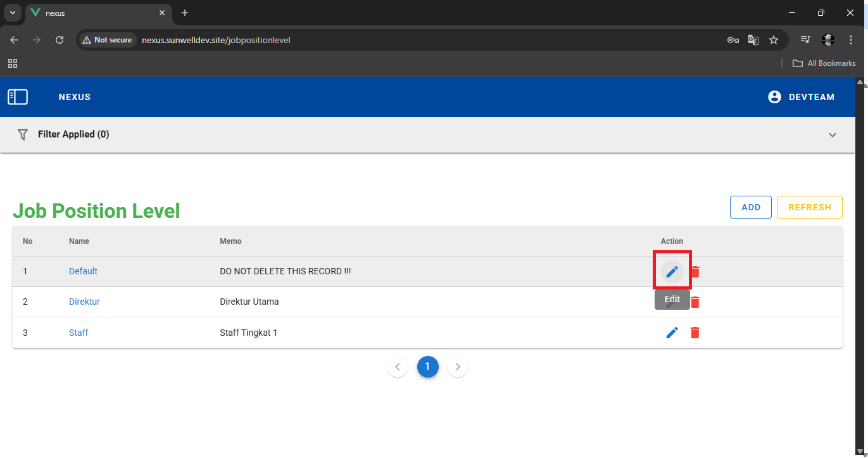Image resolution: width=868 pixels, height=458 pixels.
Task: Open the Chrome apps grid shortcut
Action: coord(13,63)
